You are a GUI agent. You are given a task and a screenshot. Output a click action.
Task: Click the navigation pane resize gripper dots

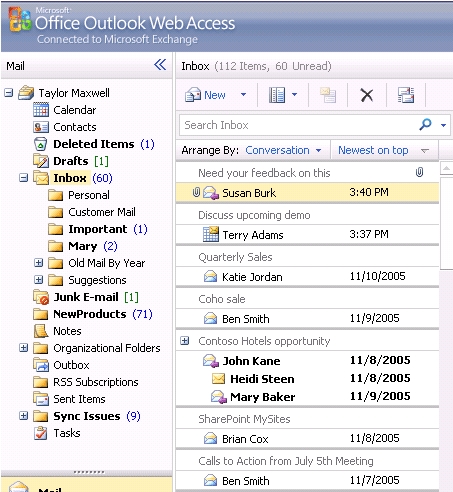(89, 472)
